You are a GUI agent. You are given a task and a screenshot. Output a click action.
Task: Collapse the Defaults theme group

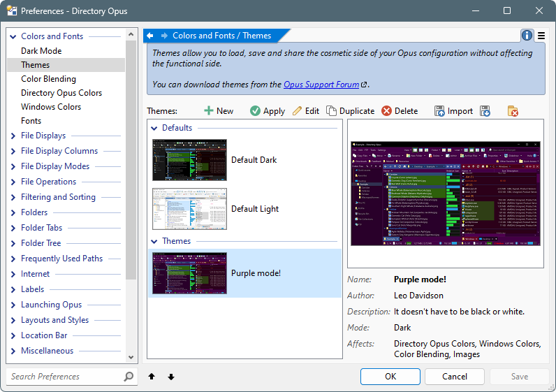point(154,128)
